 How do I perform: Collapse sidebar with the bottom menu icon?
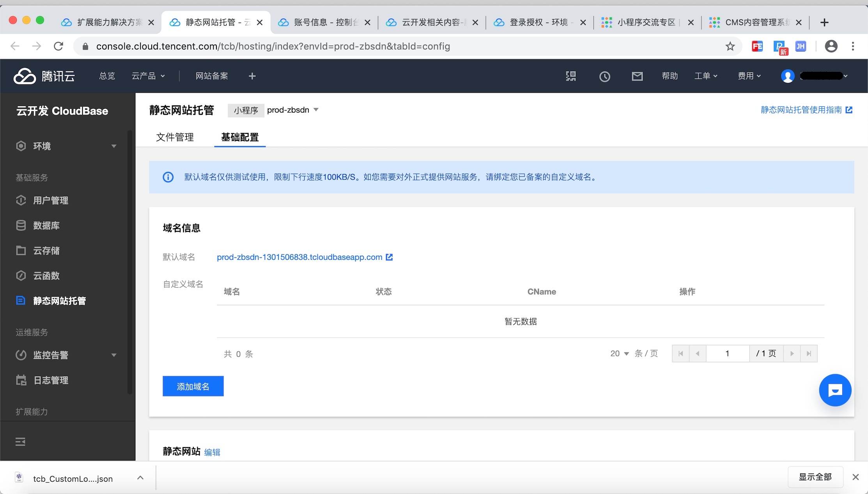(20, 442)
